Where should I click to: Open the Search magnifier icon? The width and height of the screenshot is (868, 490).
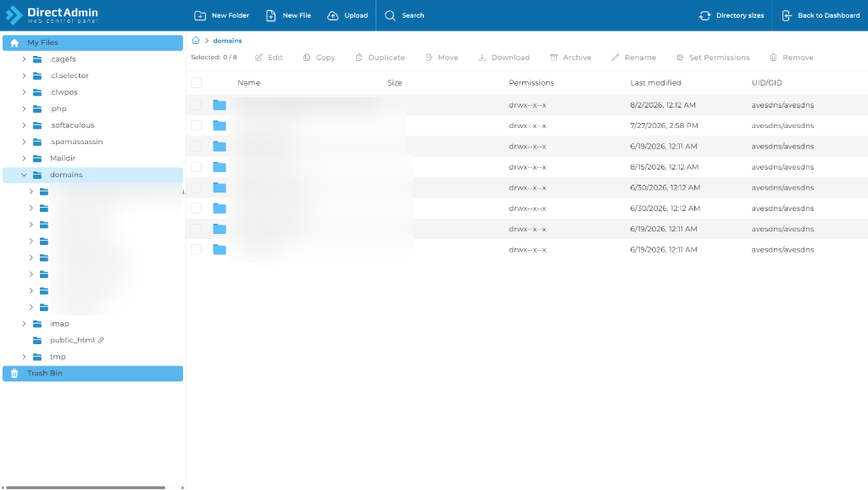point(390,15)
